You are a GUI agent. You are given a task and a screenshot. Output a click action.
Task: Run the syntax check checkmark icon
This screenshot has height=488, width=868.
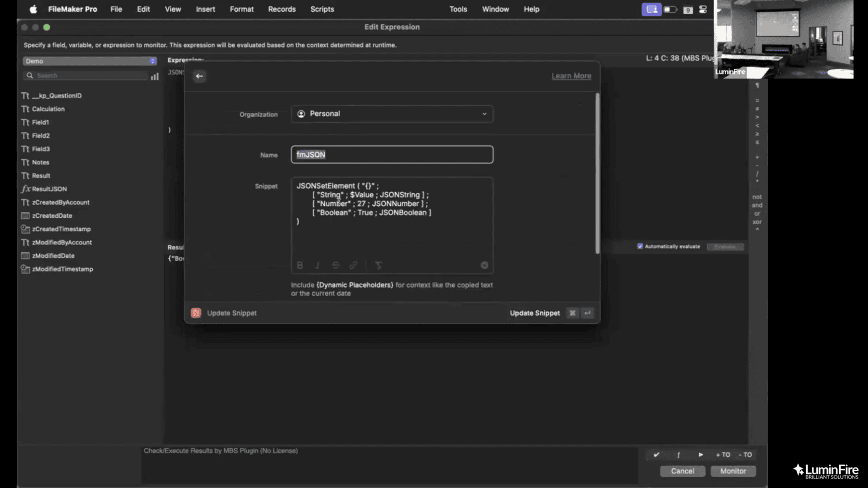pos(656,455)
